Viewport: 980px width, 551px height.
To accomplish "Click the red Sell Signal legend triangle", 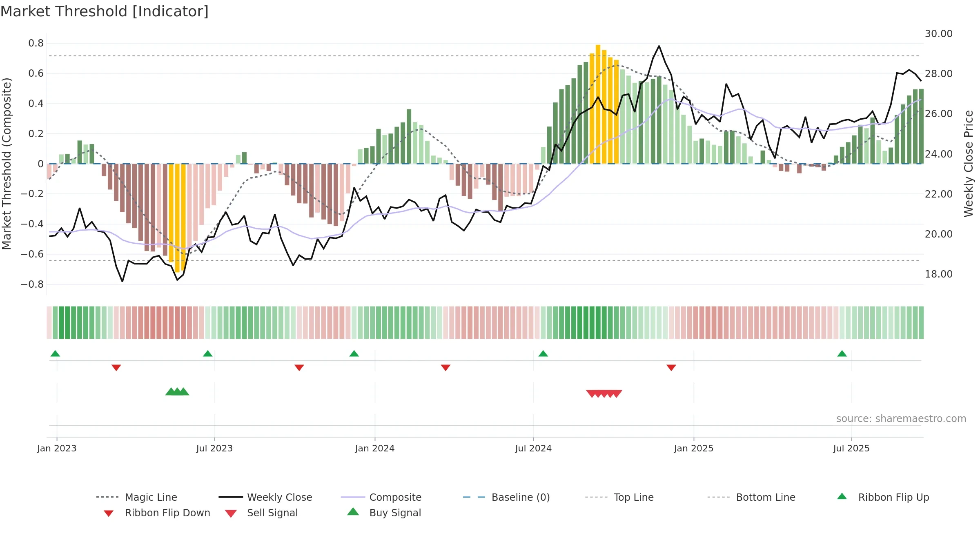I will [231, 513].
